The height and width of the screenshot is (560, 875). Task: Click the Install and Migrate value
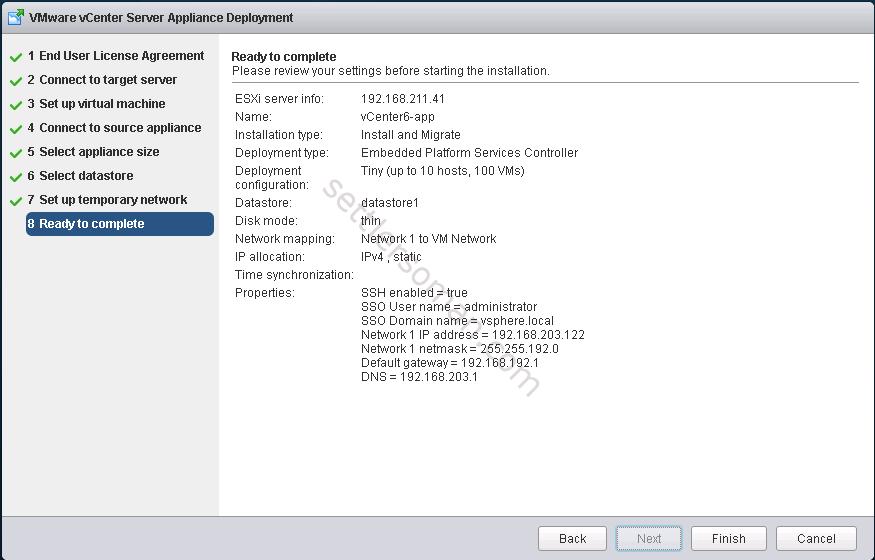click(411, 134)
